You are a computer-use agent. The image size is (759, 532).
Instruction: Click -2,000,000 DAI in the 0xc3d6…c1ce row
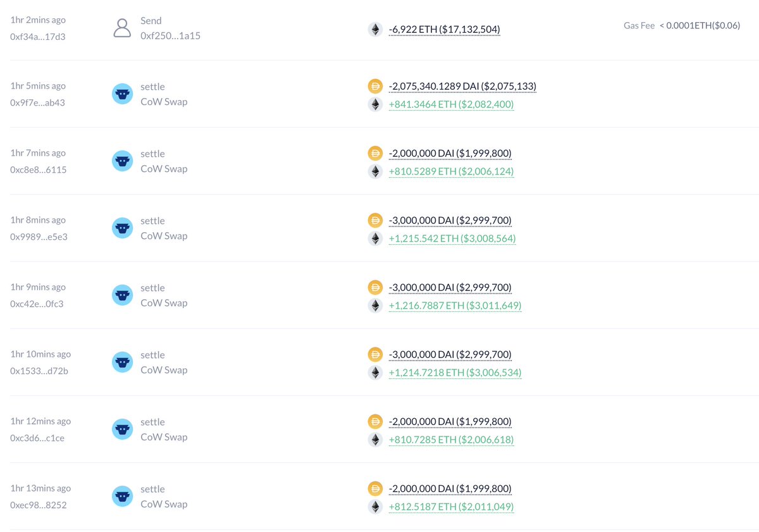coord(450,421)
